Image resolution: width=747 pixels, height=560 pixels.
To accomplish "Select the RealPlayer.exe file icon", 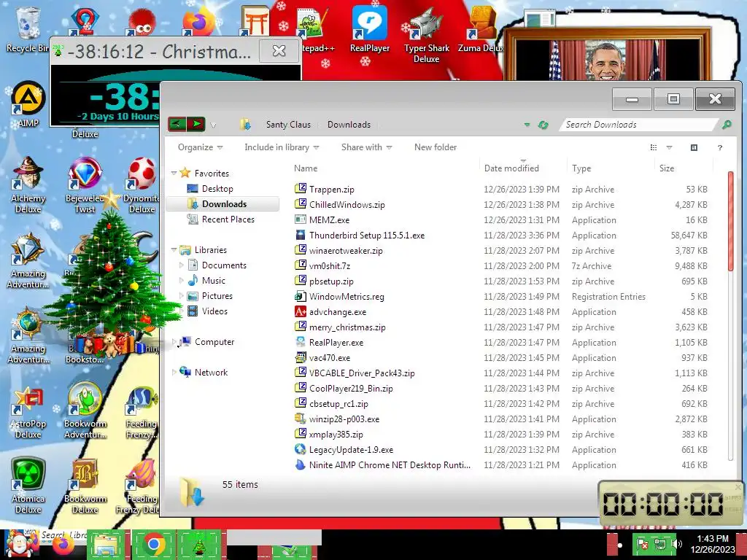I will (300, 342).
